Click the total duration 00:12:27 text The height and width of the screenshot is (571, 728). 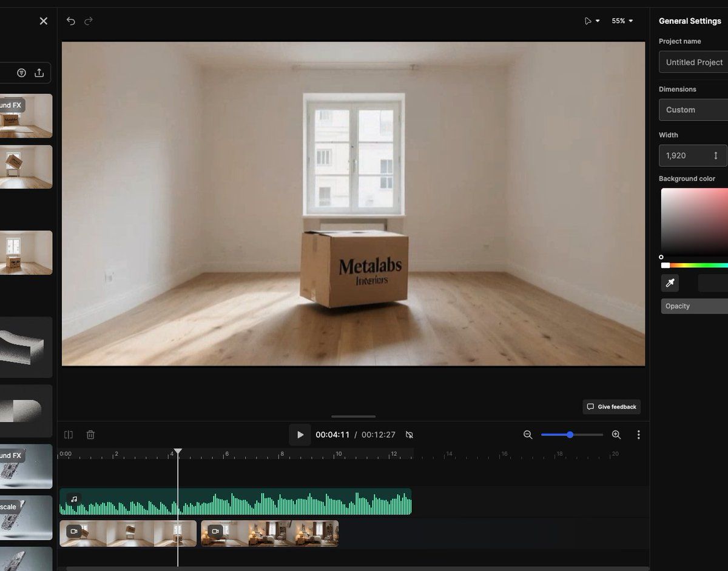click(x=379, y=435)
